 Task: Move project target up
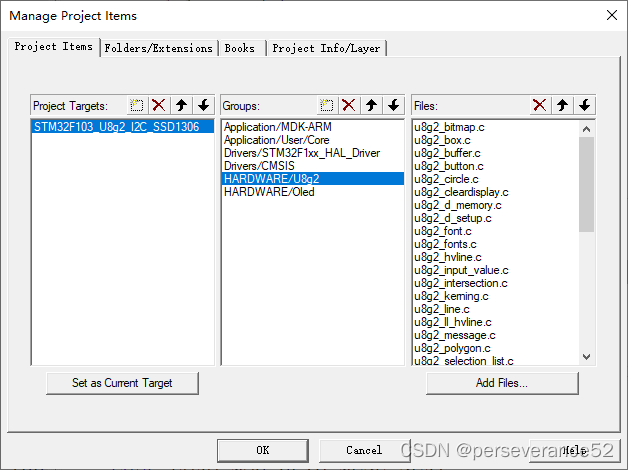[181, 106]
